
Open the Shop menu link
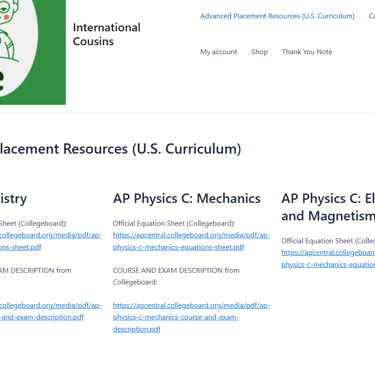click(x=259, y=52)
